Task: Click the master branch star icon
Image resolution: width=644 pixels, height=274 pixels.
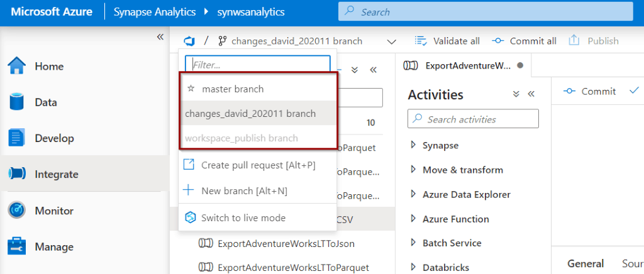Action: [x=190, y=89]
